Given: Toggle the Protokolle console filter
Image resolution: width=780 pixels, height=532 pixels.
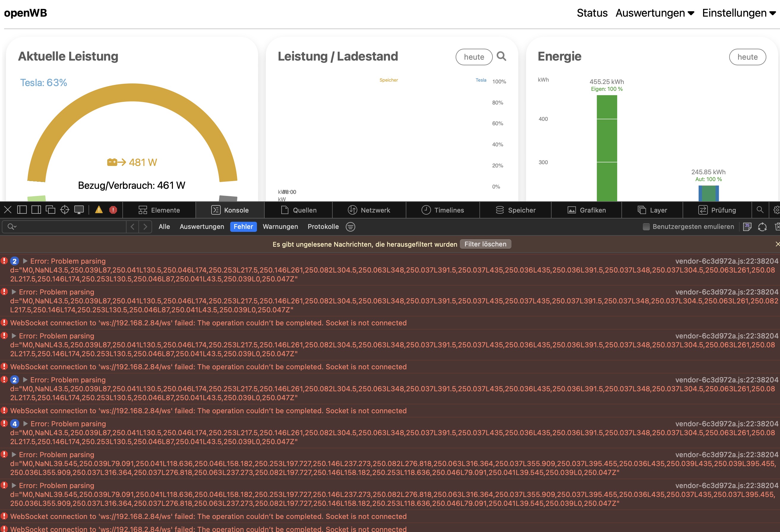Looking at the screenshot, I should tap(323, 227).
